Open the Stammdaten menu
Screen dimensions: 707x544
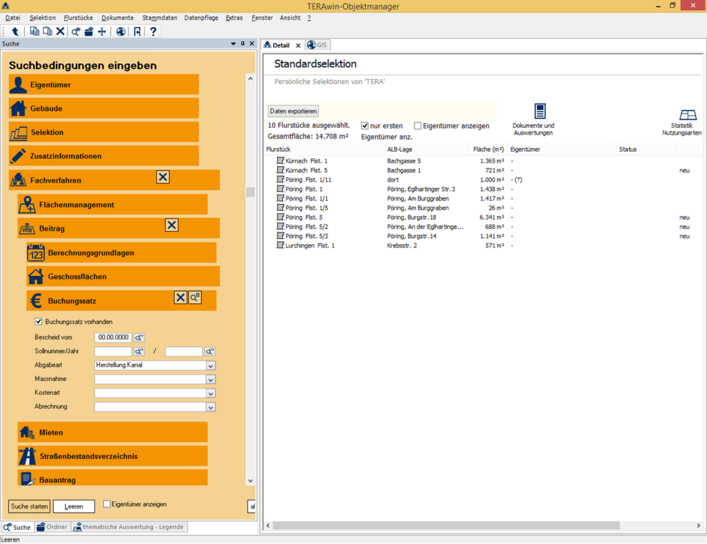(160, 18)
